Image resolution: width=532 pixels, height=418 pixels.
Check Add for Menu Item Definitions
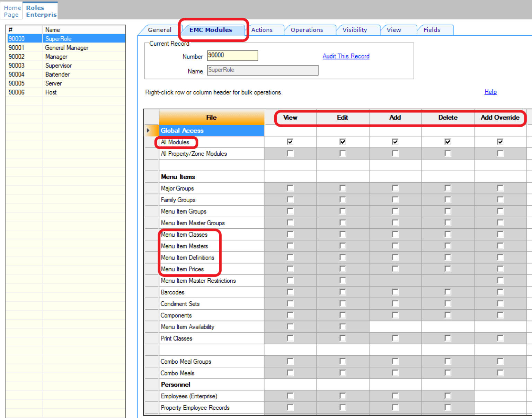(395, 257)
